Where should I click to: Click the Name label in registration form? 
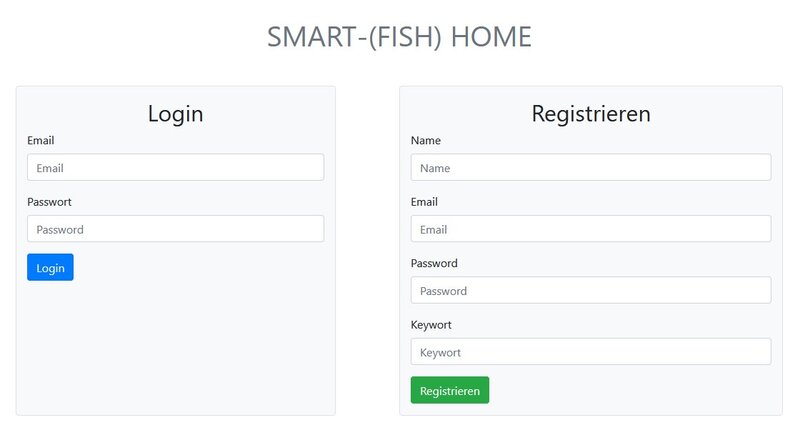click(x=426, y=141)
